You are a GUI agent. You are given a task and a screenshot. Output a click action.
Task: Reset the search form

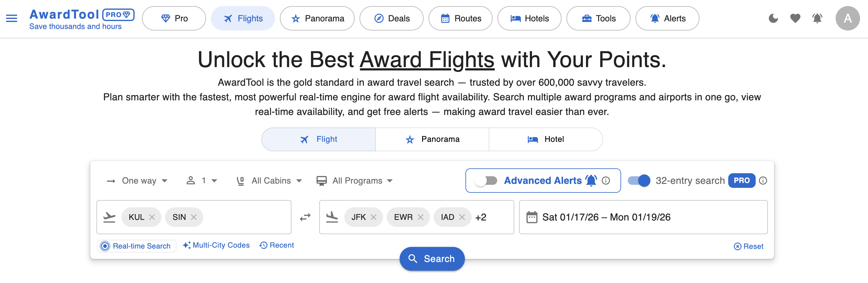(x=748, y=246)
